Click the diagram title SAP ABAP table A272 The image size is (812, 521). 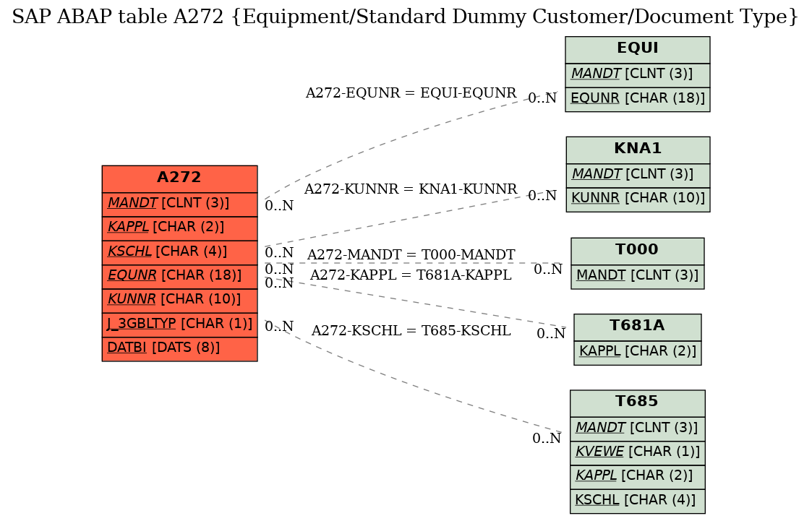pos(405,17)
